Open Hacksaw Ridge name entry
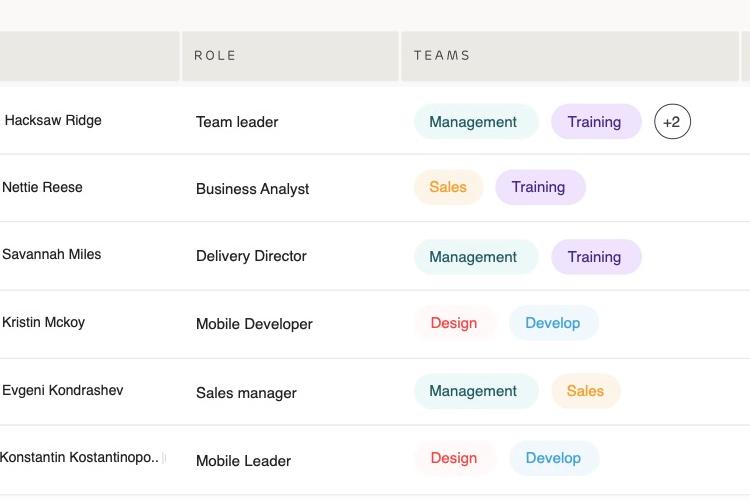The height and width of the screenshot is (500, 750). click(x=53, y=120)
